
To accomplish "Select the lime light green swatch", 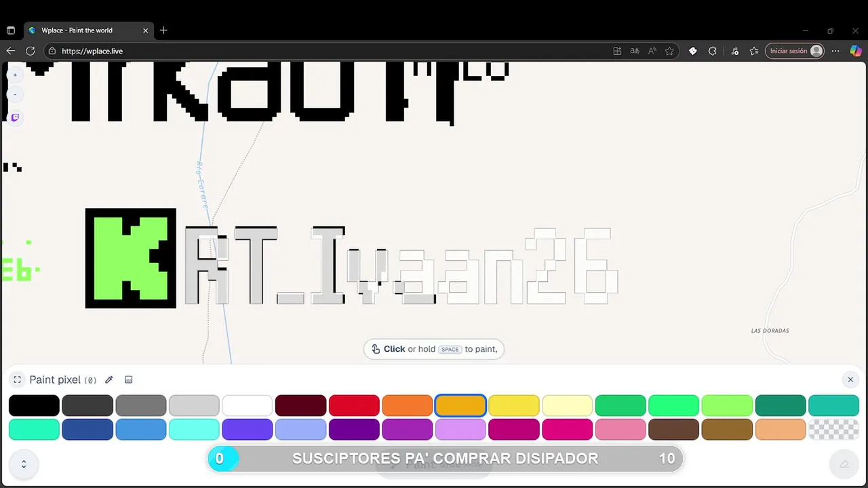I will pyautogui.click(x=727, y=405).
